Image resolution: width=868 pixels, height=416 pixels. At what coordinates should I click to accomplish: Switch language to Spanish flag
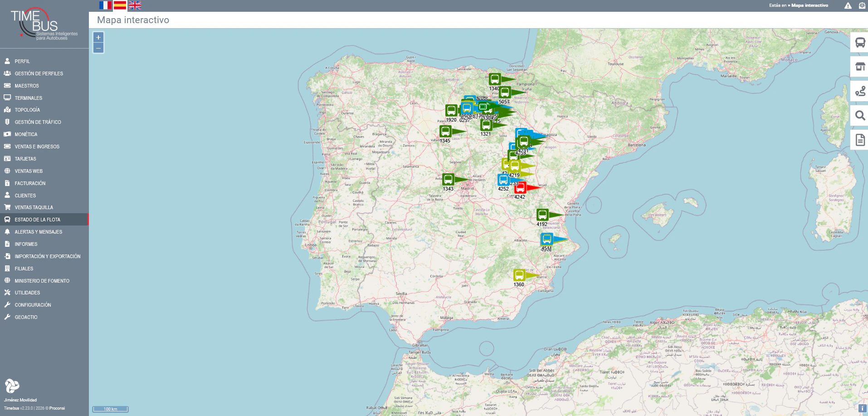click(x=120, y=5)
